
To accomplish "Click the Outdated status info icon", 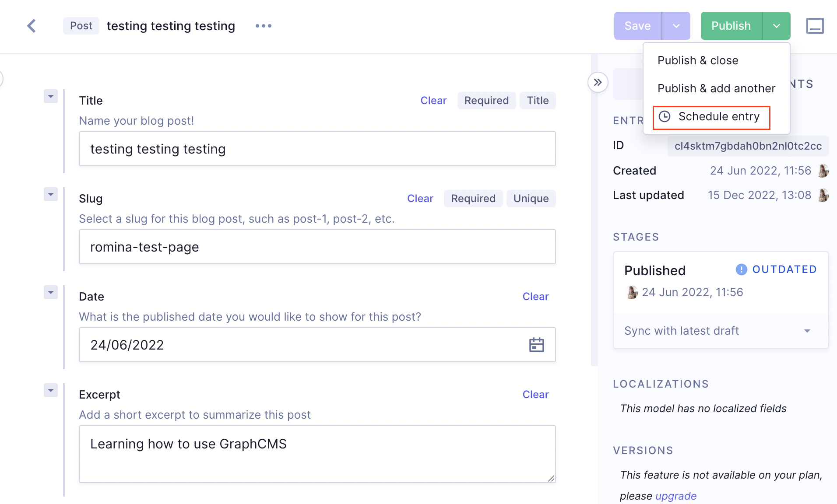I will point(741,269).
